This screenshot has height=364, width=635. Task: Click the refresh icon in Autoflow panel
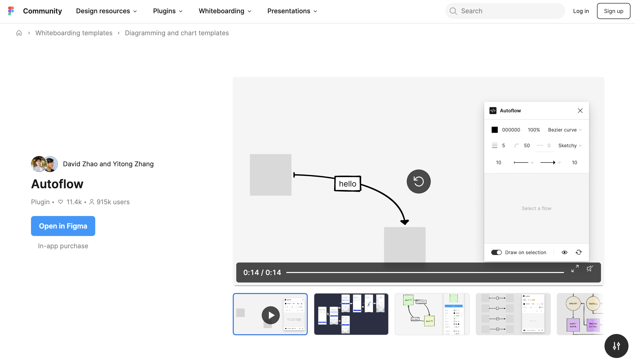click(x=578, y=252)
